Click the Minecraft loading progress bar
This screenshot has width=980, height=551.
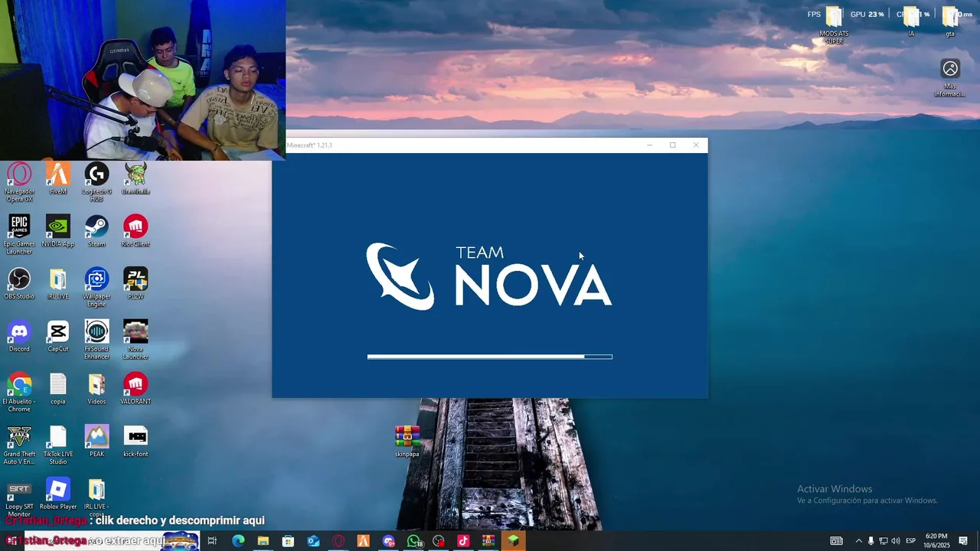490,357
